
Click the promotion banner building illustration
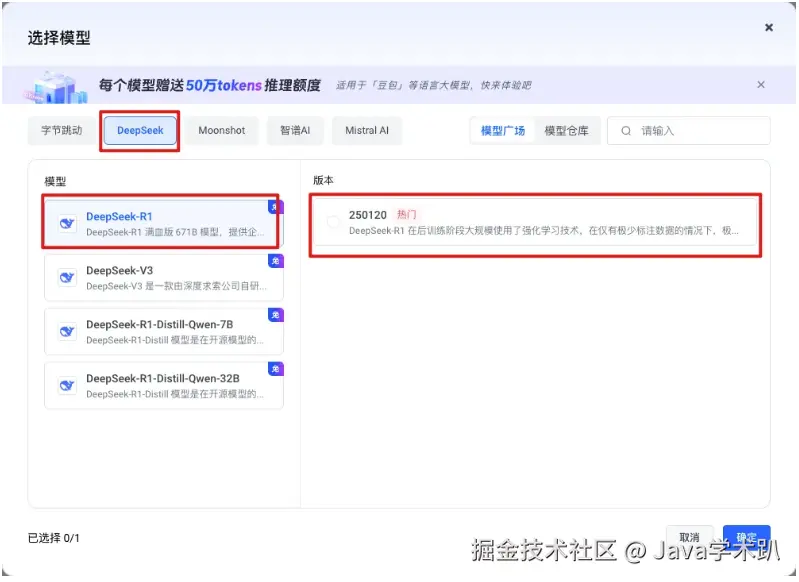coord(57,87)
